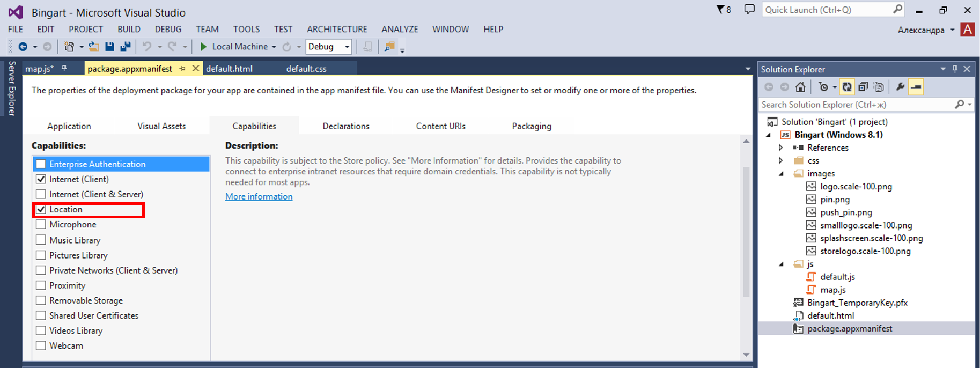Close the package.appxmanifest tab

click(196, 69)
